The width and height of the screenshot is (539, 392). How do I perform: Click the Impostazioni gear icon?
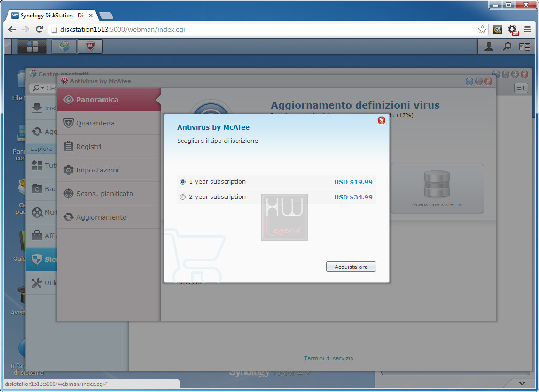pos(69,170)
